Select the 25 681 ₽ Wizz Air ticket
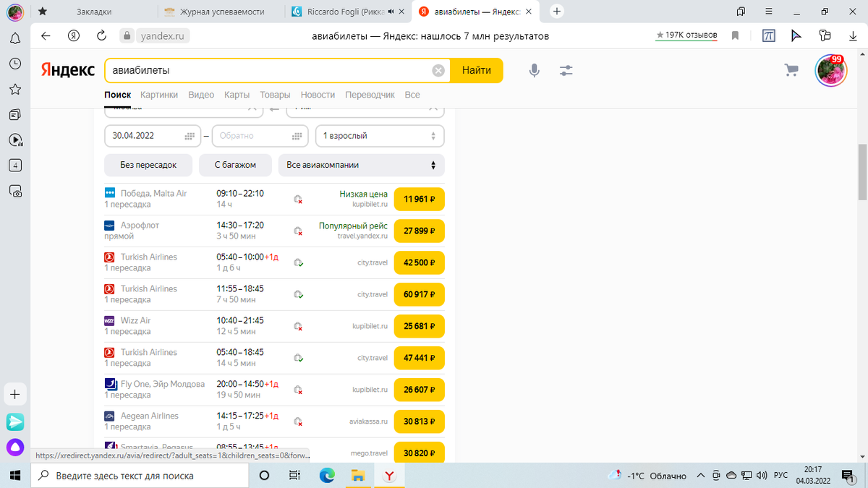Screen dimensions: 868x488 (420, 326)
